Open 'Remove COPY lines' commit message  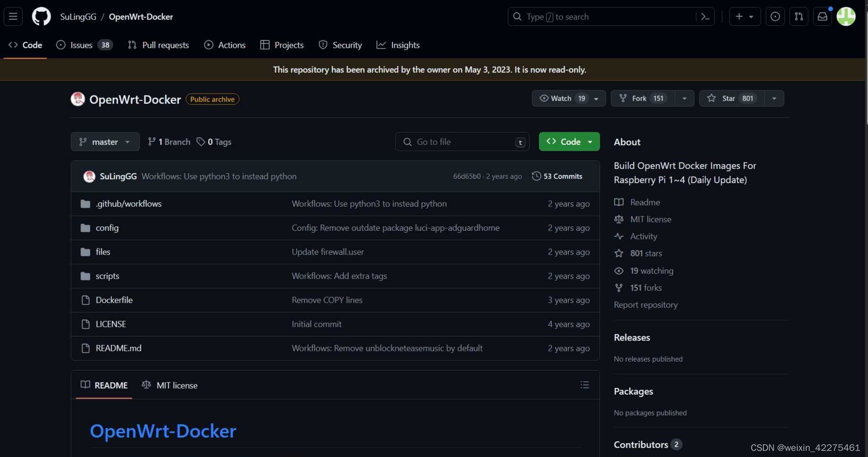click(327, 300)
